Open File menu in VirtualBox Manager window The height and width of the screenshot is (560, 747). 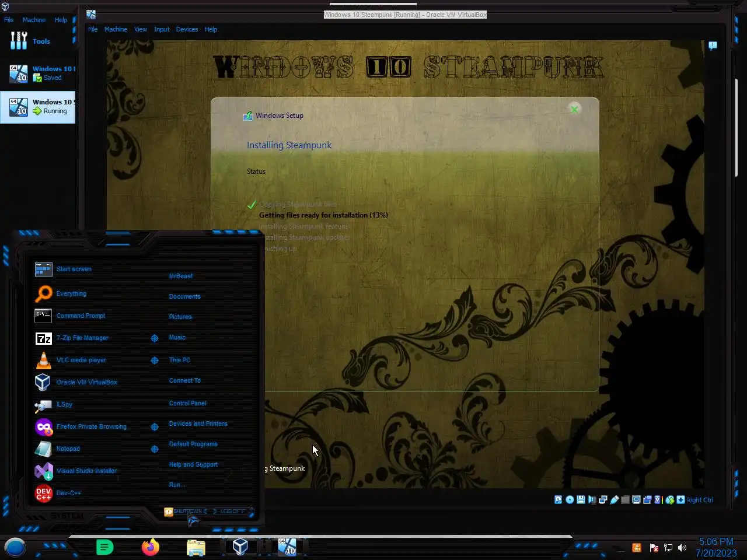click(9, 20)
